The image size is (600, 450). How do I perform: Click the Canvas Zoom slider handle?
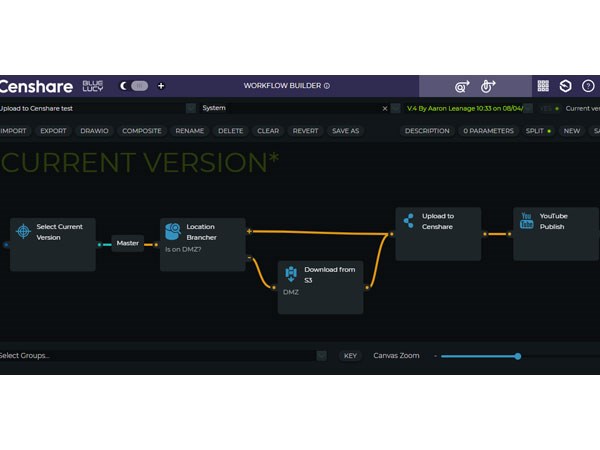(517, 355)
